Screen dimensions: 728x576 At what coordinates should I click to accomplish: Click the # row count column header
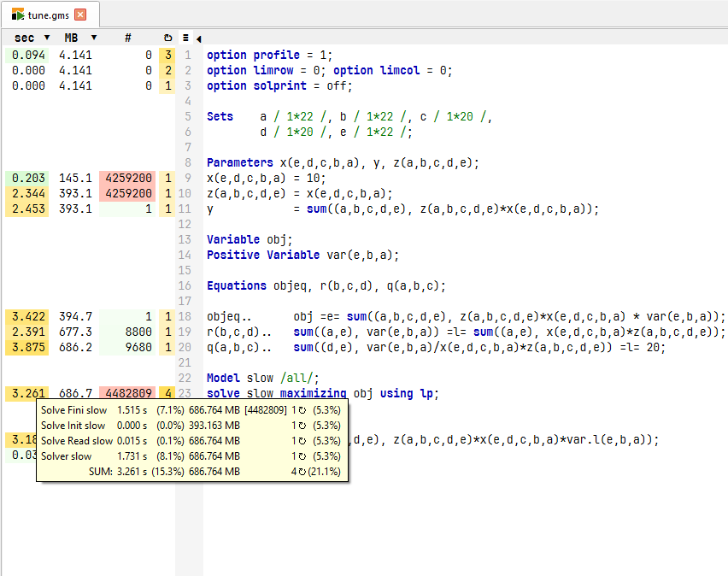coord(127,38)
